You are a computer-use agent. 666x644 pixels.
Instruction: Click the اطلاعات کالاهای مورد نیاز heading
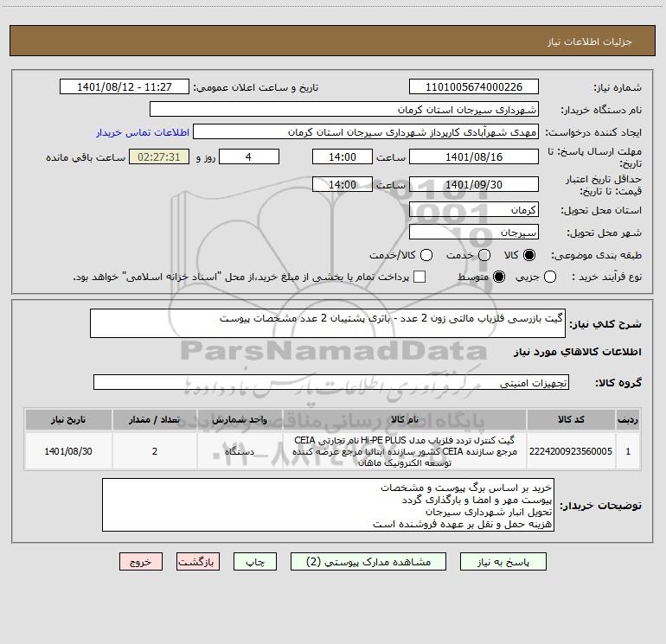577,352
